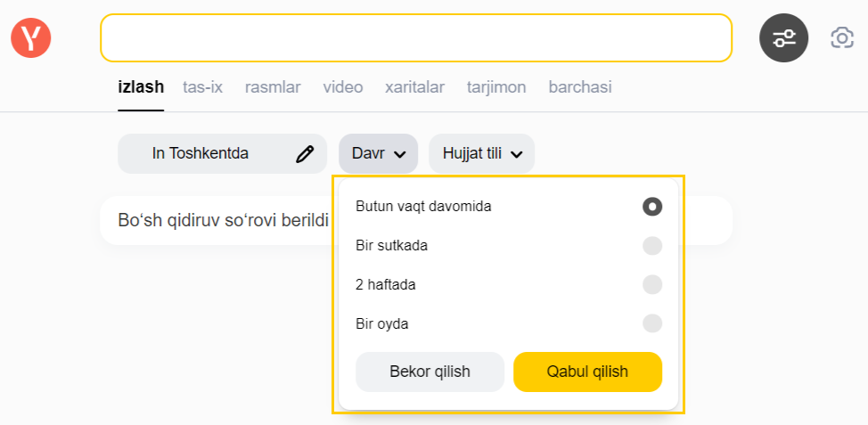Switch to the rasmlar tab
868x425 pixels.
(273, 87)
